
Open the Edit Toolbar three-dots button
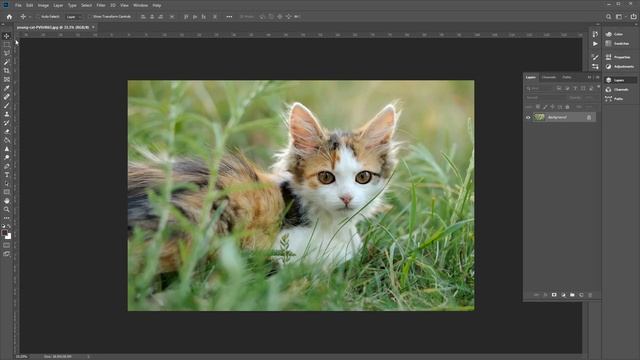coord(7,218)
